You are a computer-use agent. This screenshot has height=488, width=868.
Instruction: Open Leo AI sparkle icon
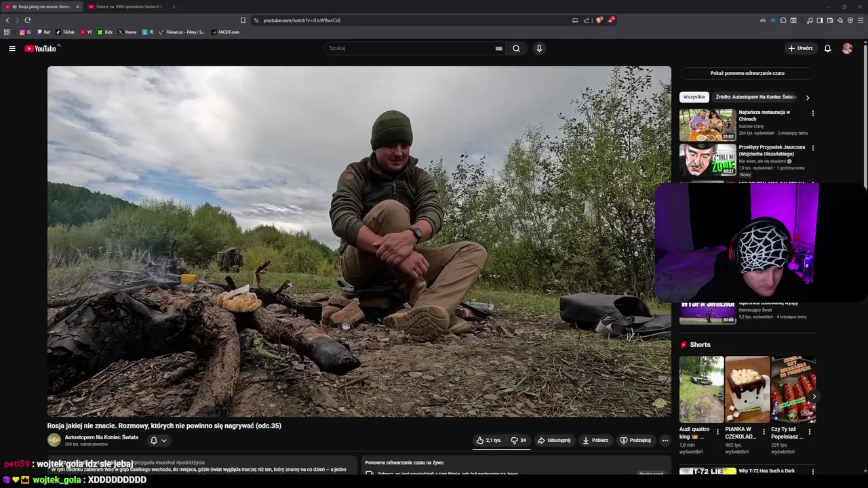(840, 20)
